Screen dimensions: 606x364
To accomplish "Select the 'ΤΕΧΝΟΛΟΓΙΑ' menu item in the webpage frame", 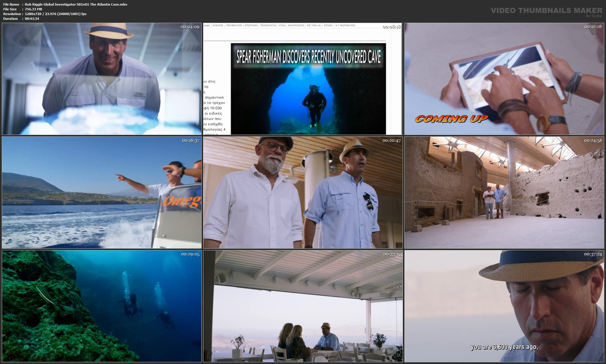I will pos(268,25).
